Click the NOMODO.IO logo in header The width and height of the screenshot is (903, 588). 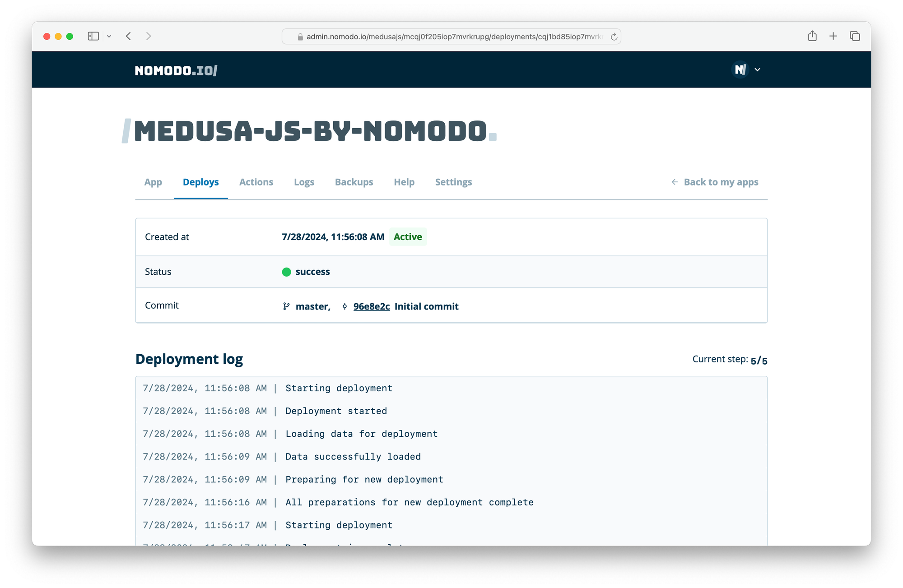pos(176,70)
